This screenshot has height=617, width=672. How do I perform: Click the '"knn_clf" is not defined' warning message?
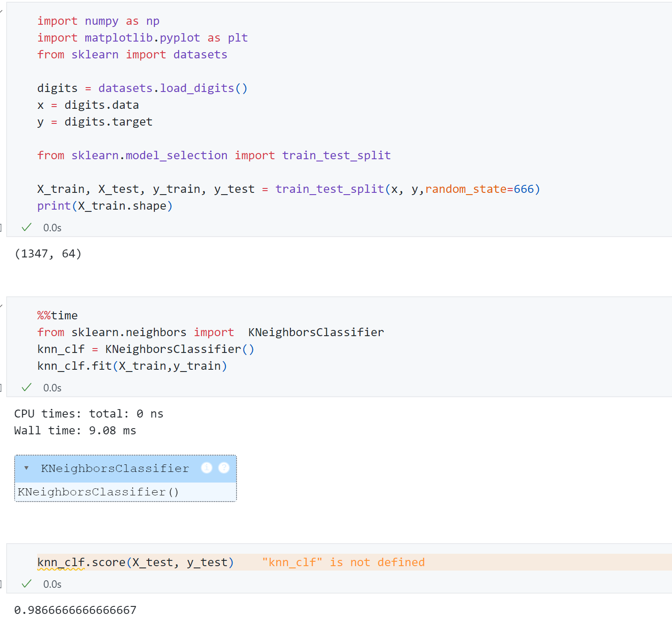[343, 562]
